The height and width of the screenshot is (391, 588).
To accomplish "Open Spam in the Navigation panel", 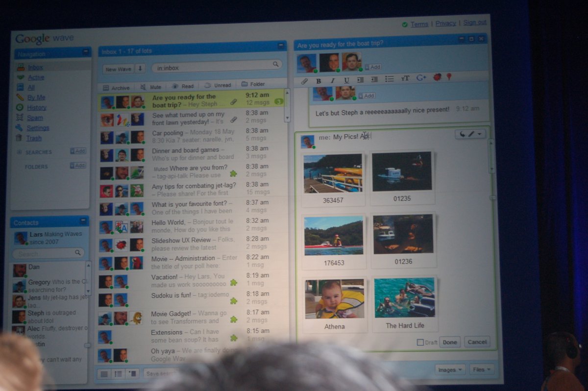I will pos(35,118).
